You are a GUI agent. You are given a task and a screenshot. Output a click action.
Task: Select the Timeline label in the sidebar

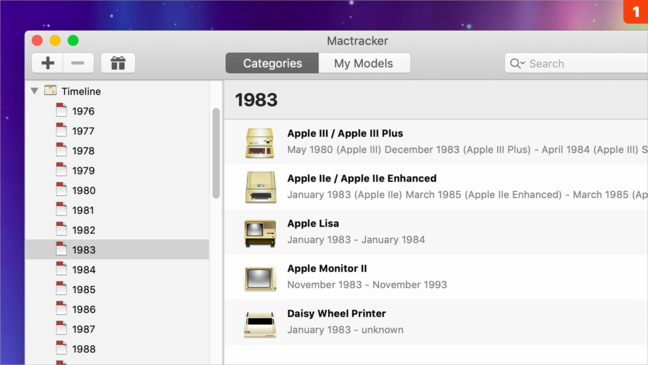(81, 91)
